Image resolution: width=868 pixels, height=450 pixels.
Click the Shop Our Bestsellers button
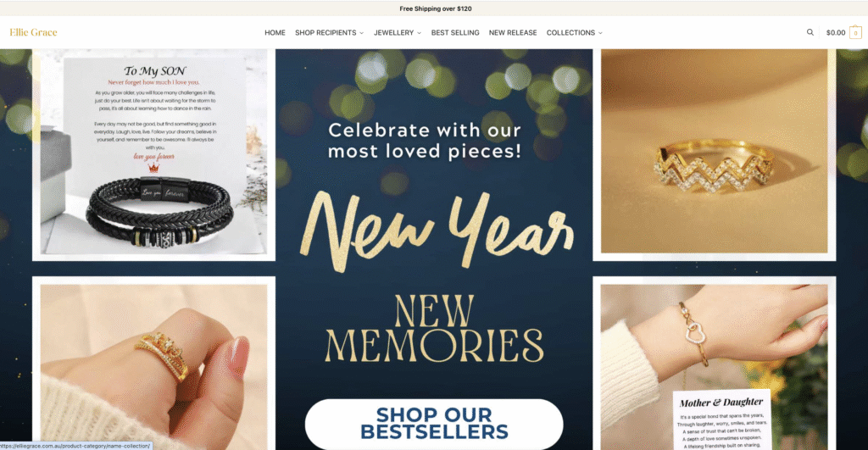click(x=434, y=424)
